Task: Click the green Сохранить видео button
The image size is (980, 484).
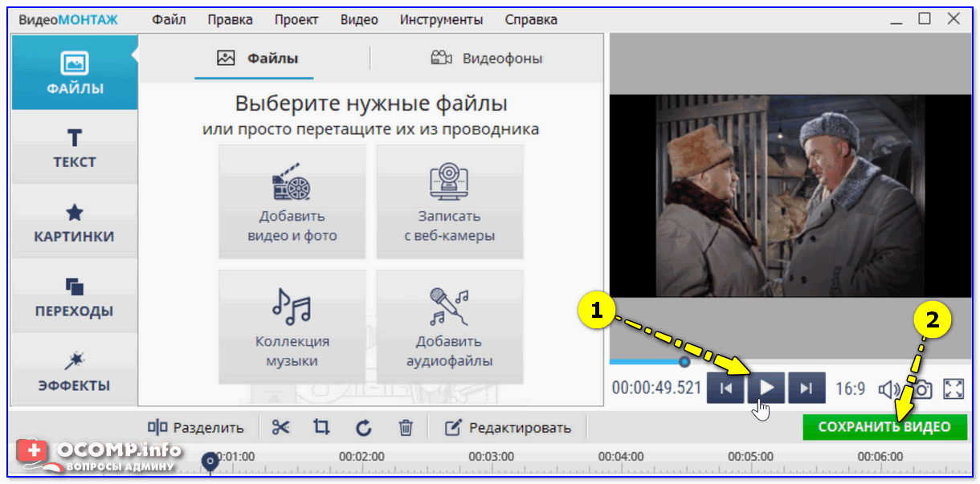Action: (884, 427)
